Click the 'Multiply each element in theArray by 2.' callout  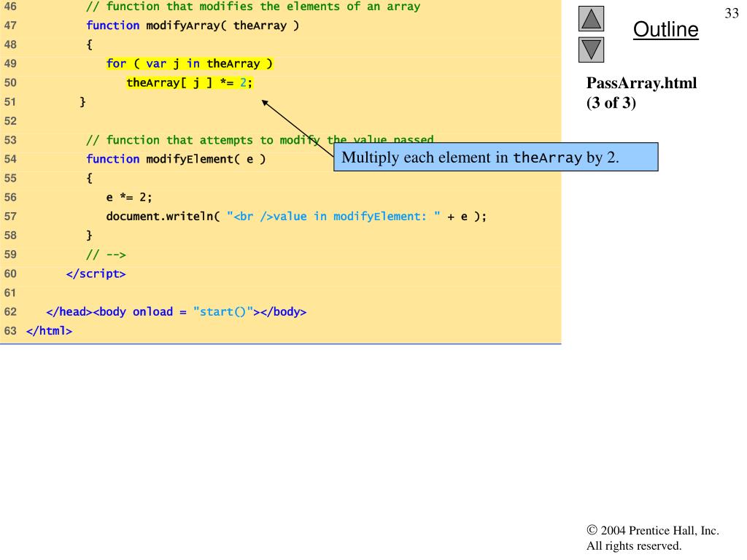point(495,157)
